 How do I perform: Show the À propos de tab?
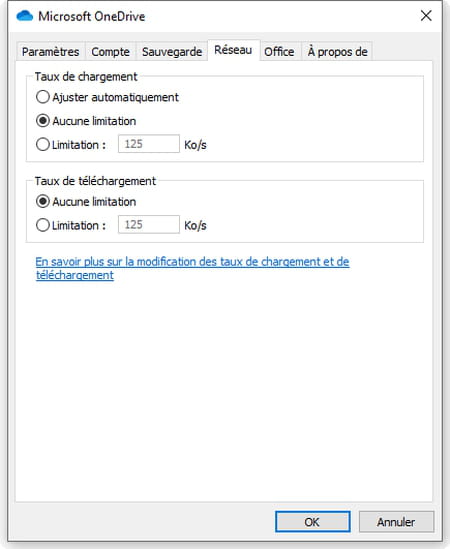click(x=337, y=52)
